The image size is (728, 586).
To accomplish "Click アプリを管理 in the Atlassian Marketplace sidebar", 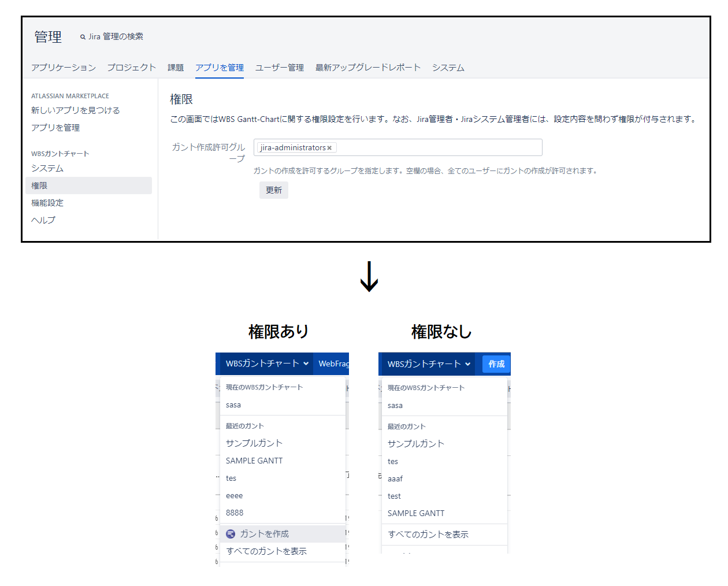I will point(55,128).
